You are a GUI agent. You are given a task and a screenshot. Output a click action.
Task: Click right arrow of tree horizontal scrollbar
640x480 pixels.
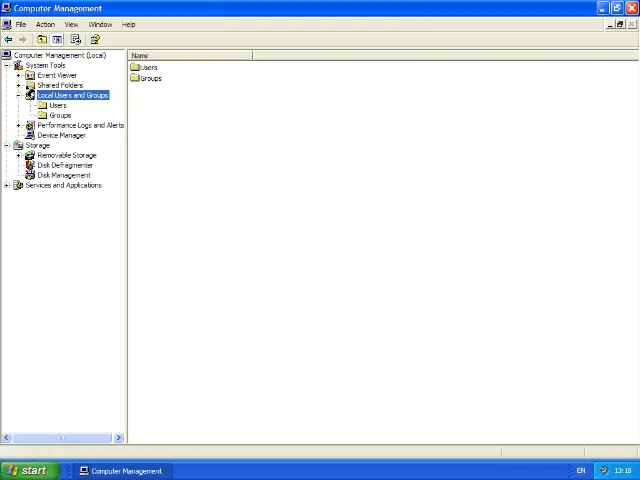click(119, 438)
